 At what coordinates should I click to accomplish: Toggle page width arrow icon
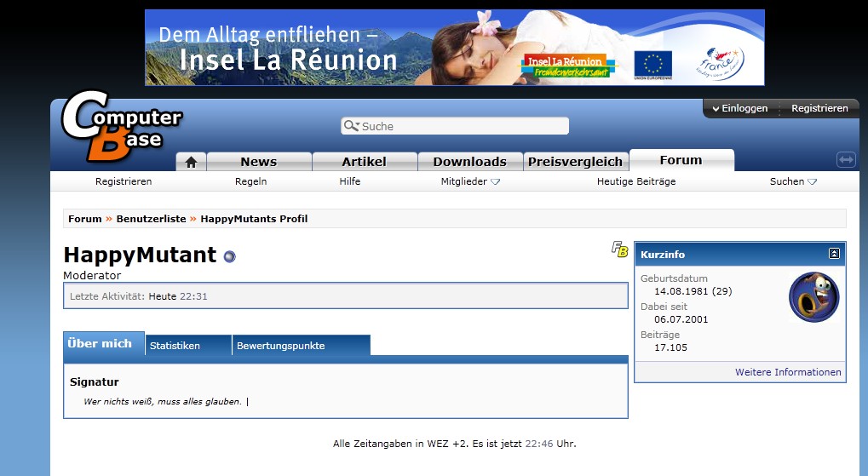click(846, 160)
